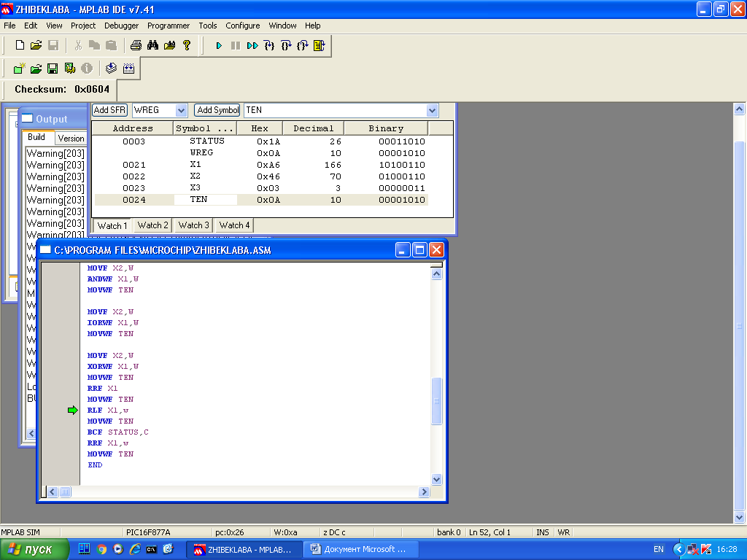Image resolution: width=747 pixels, height=560 pixels.
Task: Click the Step Out debug icon
Action: coord(303,46)
